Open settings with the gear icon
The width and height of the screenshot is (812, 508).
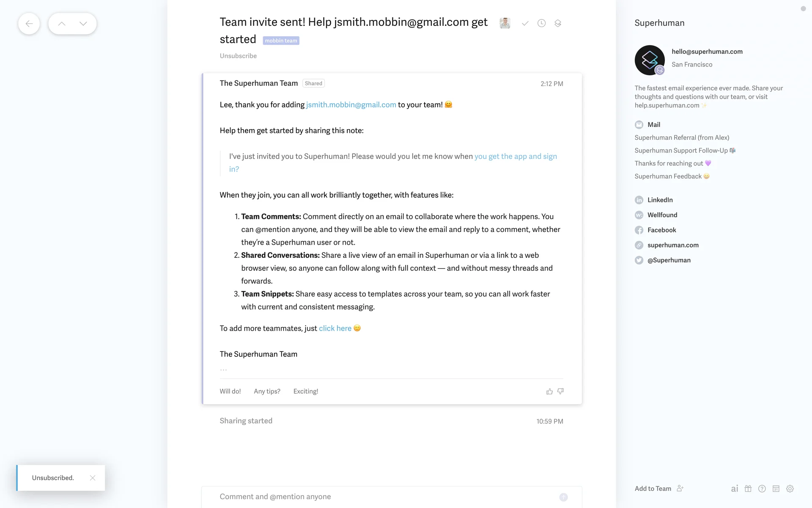[790, 489]
